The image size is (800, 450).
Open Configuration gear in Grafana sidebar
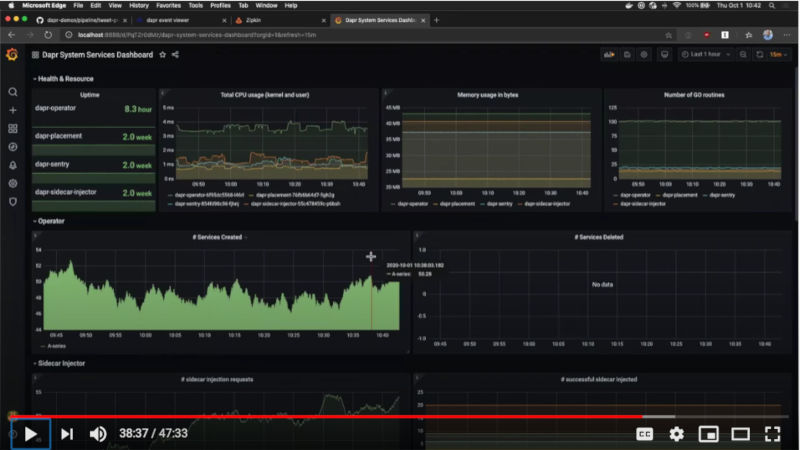tap(13, 183)
